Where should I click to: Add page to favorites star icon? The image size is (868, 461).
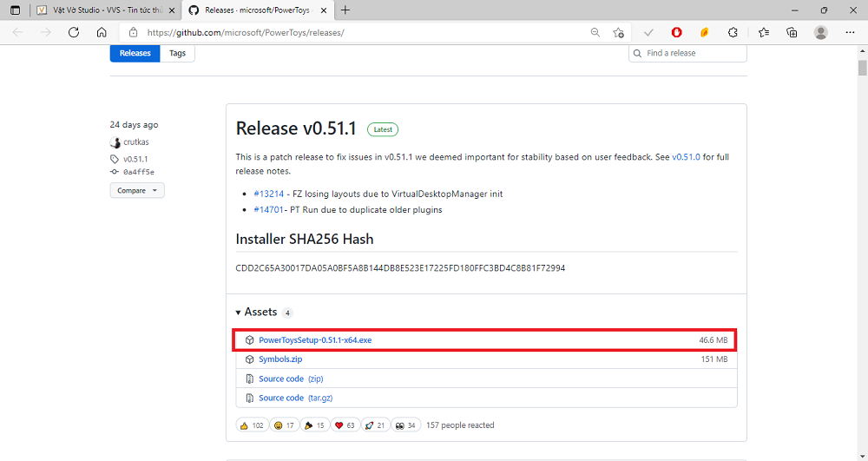[x=618, y=33]
